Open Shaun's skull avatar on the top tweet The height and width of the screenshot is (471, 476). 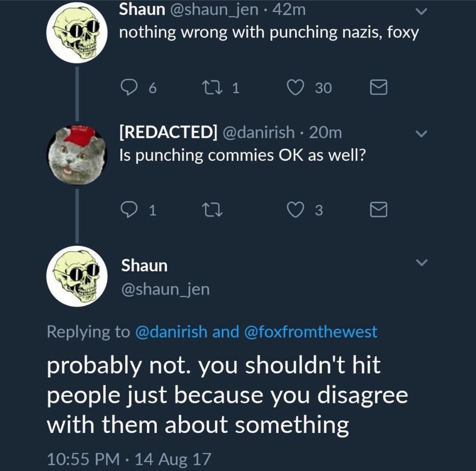click(x=77, y=33)
